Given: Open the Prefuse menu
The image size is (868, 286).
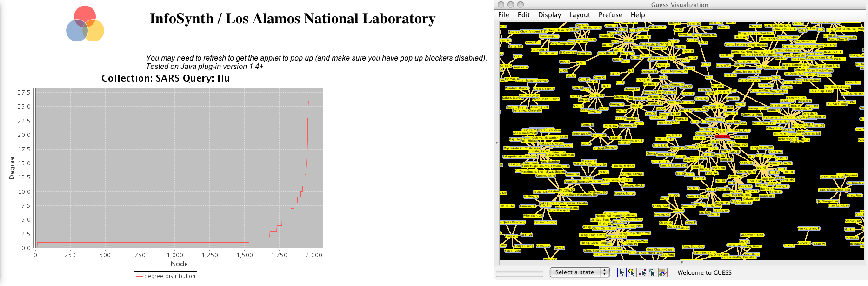Looking at the screenshot, I should click(610, 15).
